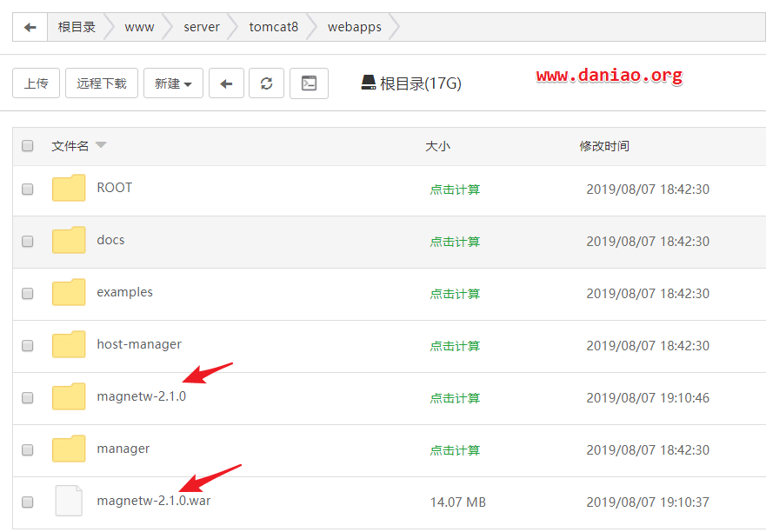
Task: Jump to server breadcrumb segment
Action: click(x=201, y=27)
